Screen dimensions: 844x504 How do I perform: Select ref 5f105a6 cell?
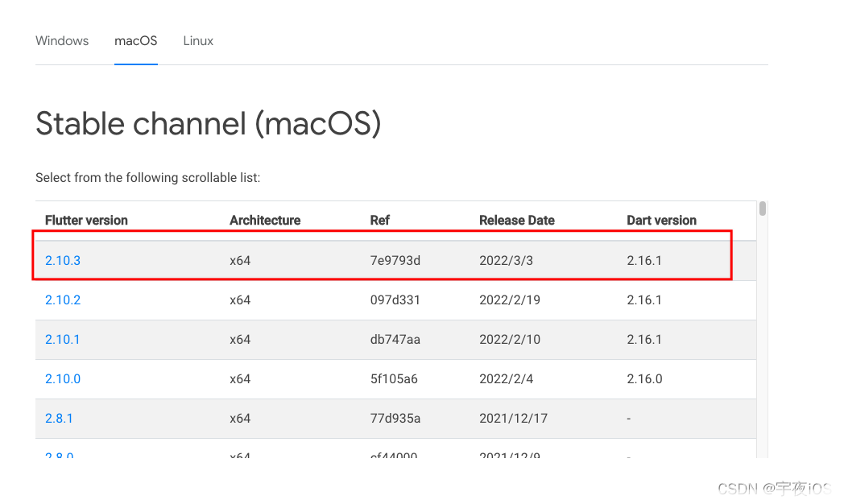pos(394,378)
